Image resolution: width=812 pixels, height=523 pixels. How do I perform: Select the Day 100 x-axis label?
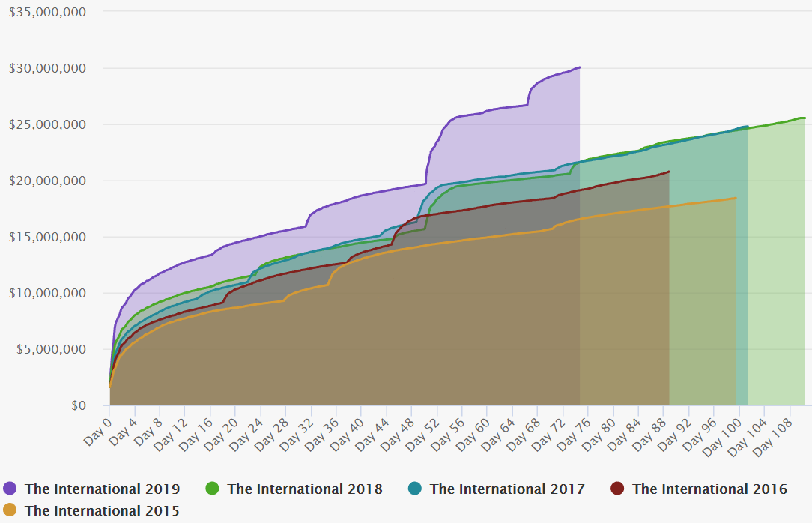point(735,435)
